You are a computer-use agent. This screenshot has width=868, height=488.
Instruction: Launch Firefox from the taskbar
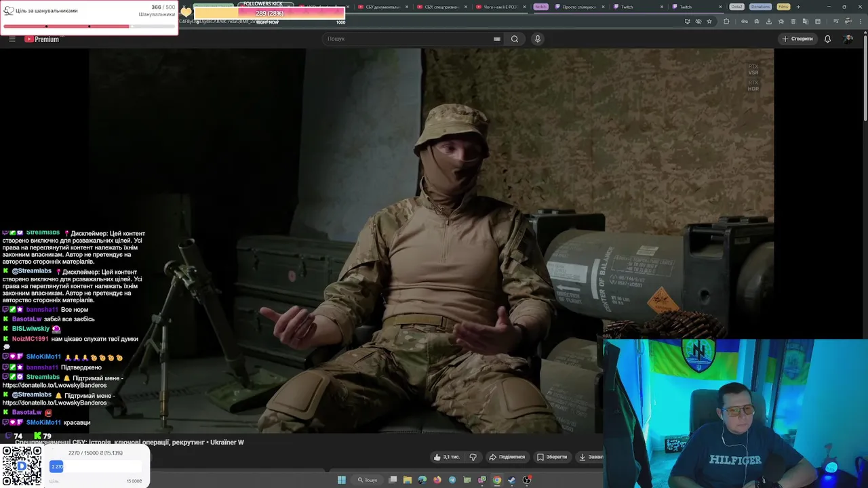437,480
